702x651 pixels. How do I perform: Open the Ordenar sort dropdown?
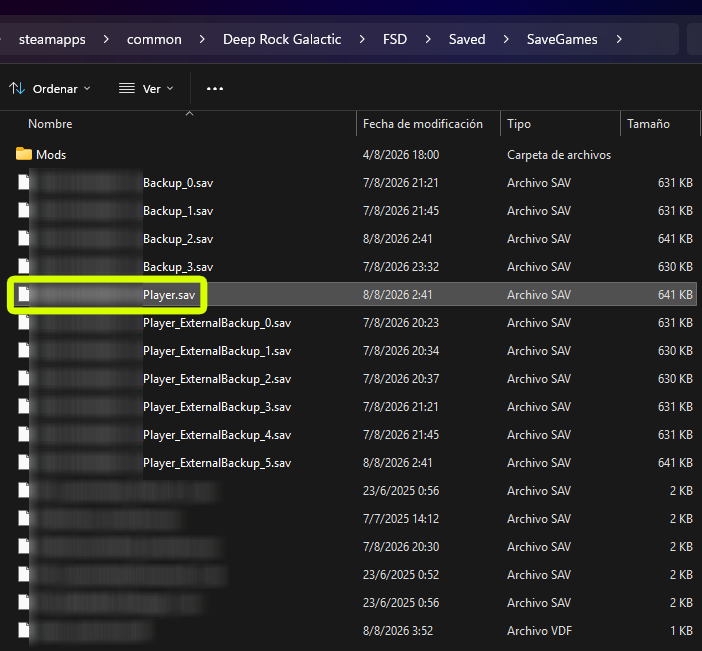tap(50, 89)
